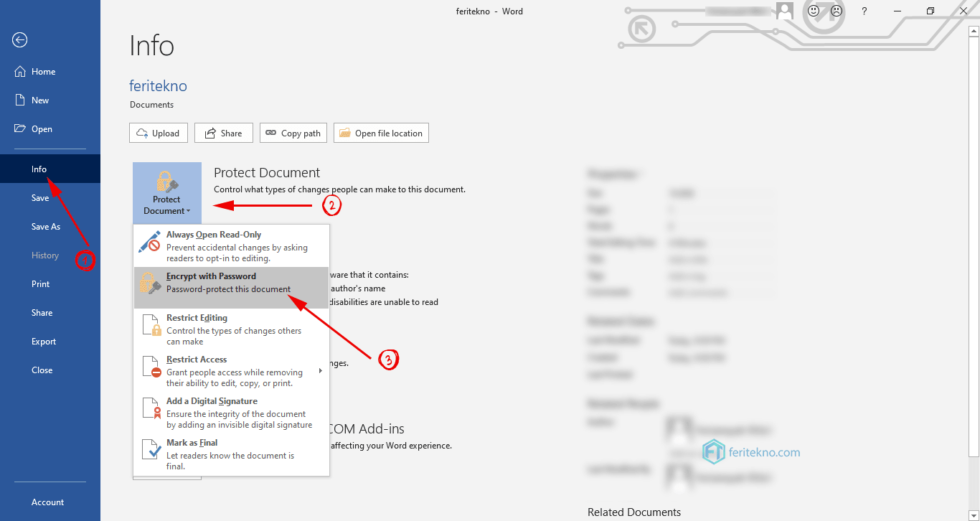Click the red no-entry page icon for Restrict Access
This screenshot has height=521, width=980.
tap(151, 366)
